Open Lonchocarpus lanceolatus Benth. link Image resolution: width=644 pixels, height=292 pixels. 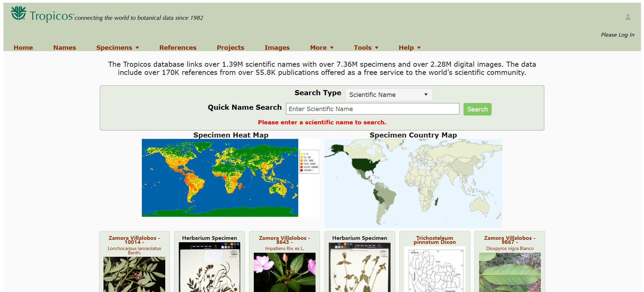pos(134,251)
